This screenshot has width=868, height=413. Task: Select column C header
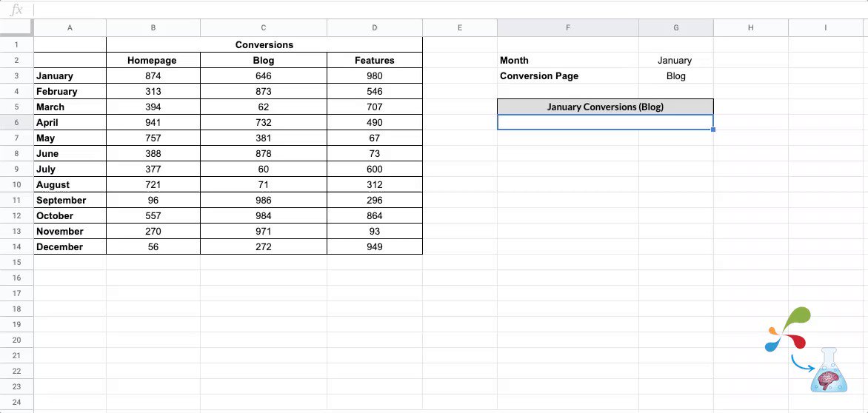coord(264,27)
